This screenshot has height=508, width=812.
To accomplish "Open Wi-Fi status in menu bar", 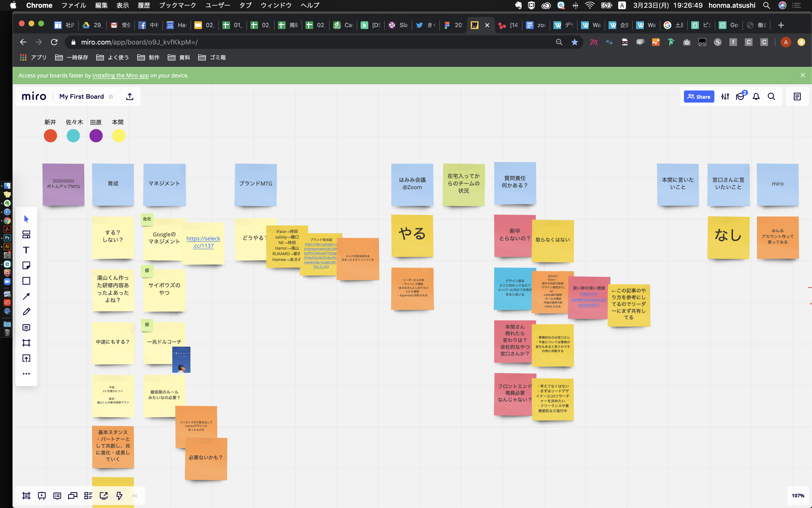I will pyautogui.click(x=589, y=5).
